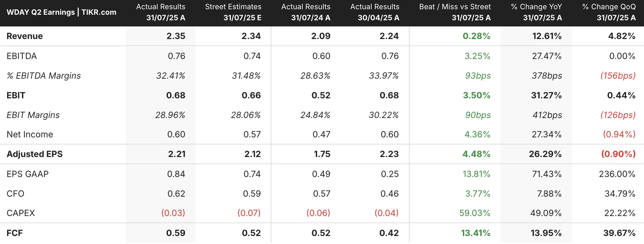The image size is (644, 244).
Task: Select the Adjusted EPS row label
Action: (35, 154)
